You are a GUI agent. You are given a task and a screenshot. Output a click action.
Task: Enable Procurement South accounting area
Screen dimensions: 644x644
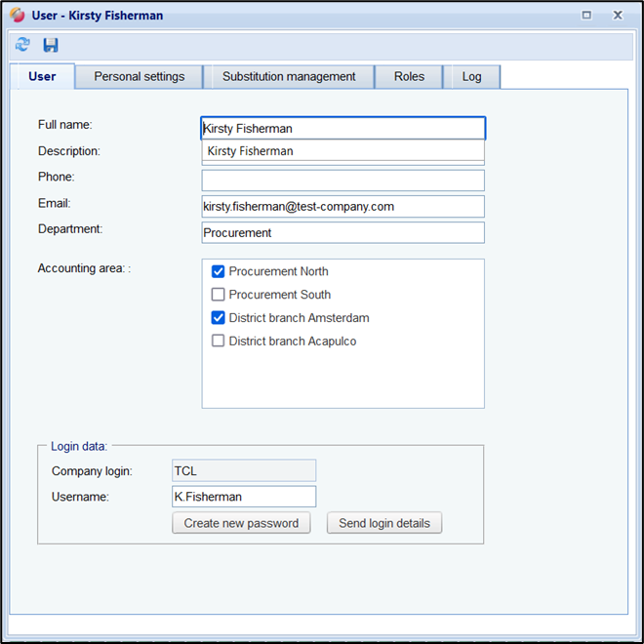point(219,295)
